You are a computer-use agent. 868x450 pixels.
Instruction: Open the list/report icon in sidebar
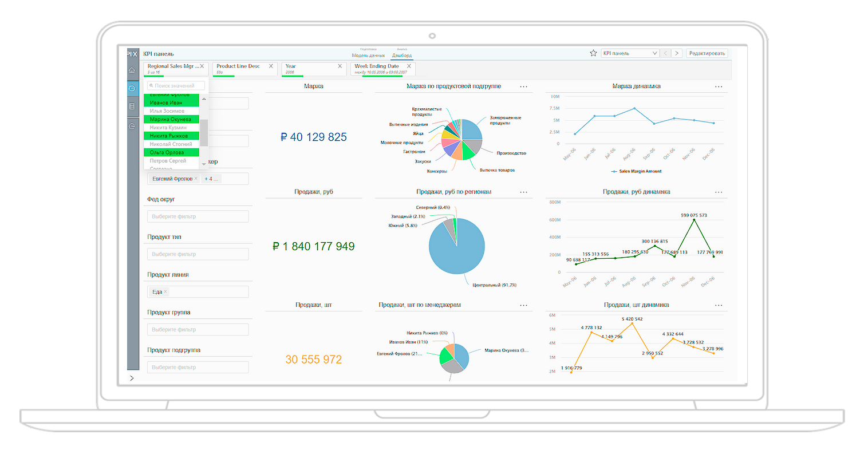pos(132,106)
